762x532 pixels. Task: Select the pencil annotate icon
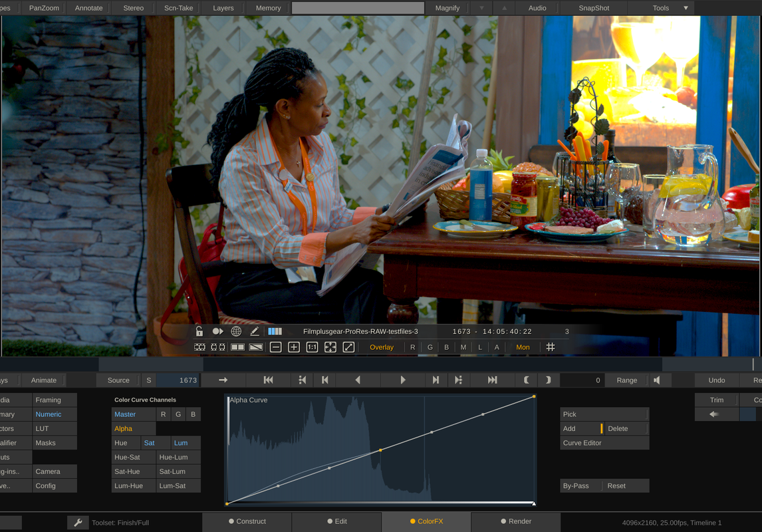click(x=254, y=331)
